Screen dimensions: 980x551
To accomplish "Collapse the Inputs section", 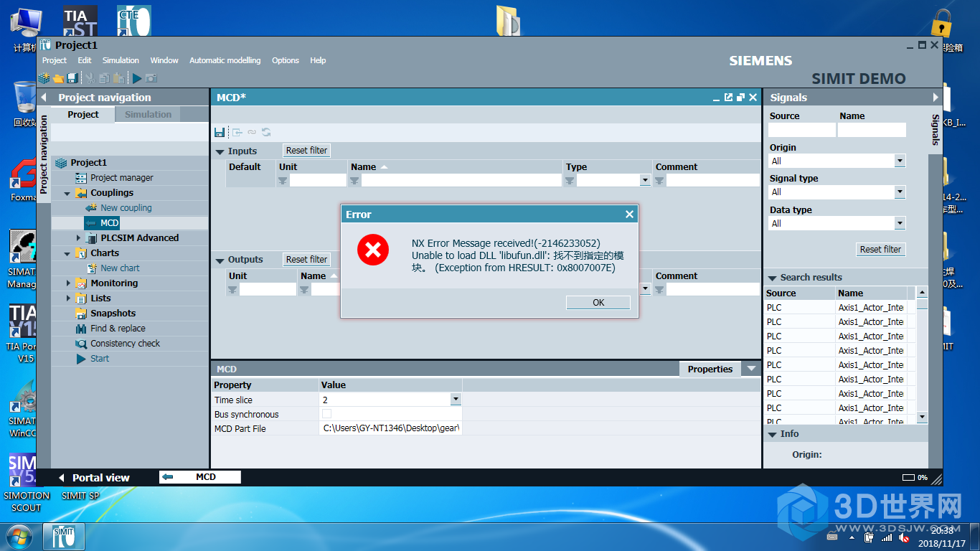I will point(220,151).
